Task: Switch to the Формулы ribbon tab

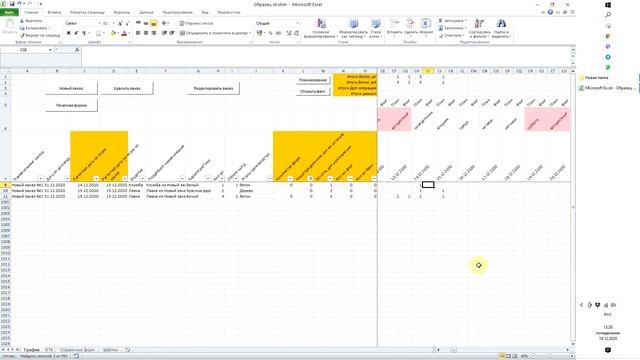Action: (x=122, y=12)
